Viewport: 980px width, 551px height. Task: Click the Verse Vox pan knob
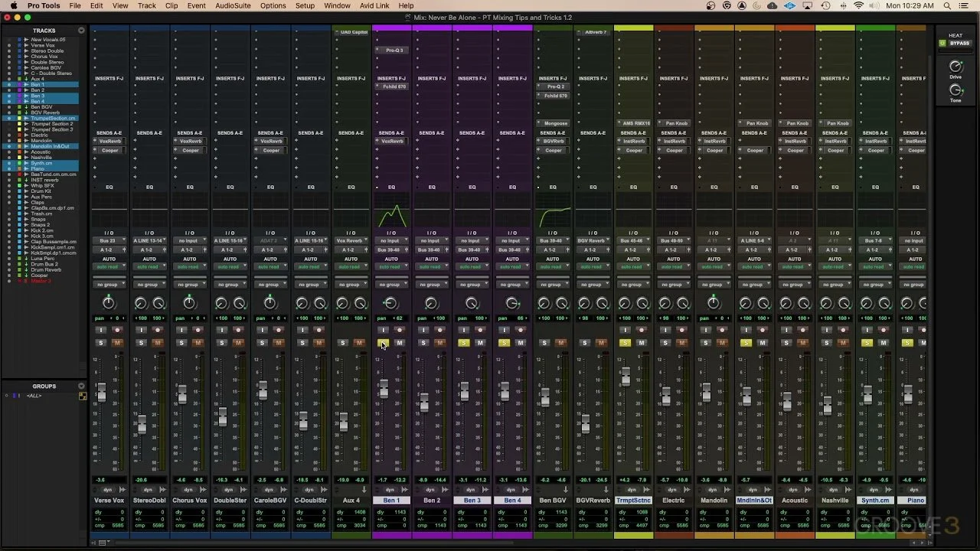pos(109,303)
